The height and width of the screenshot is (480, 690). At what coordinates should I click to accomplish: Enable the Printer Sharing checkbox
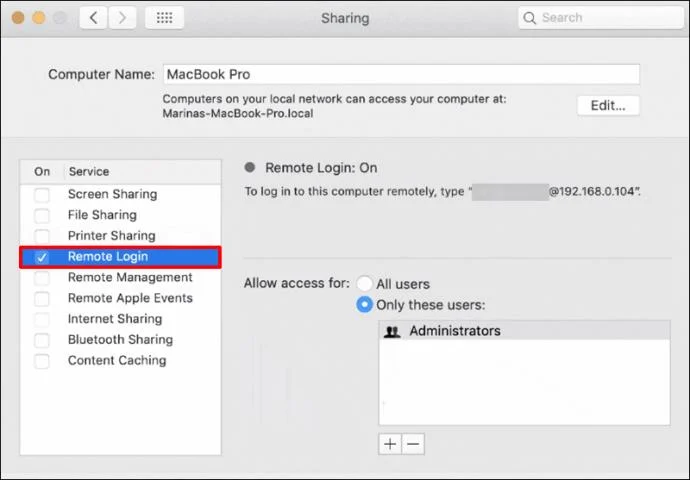(x=42, y=236)
